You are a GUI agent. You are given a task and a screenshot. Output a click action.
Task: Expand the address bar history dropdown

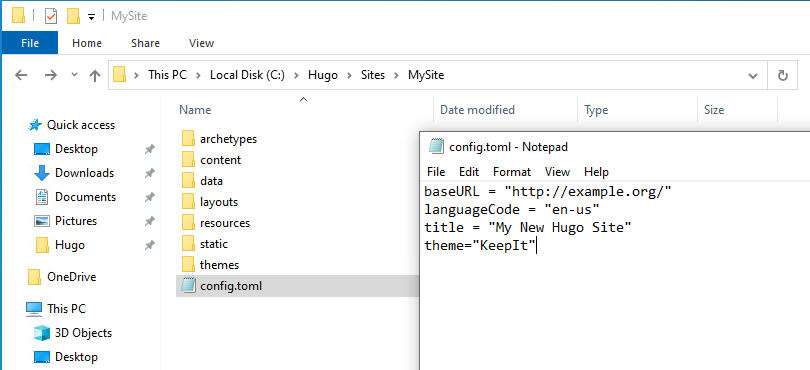(753, 76)
